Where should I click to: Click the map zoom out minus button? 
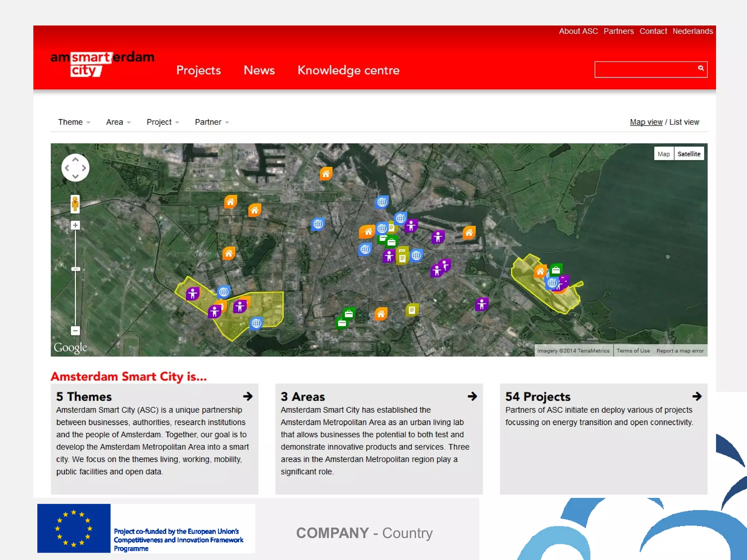(75, 331)
